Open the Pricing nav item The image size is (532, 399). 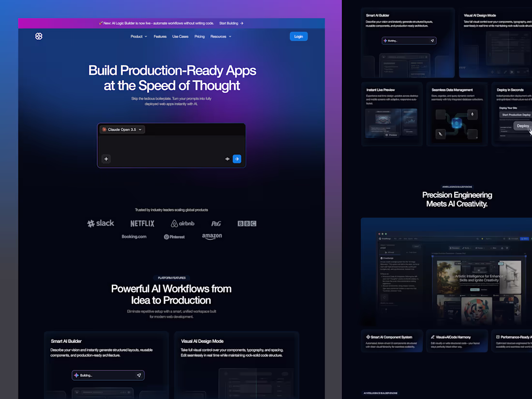coord(199,37)
